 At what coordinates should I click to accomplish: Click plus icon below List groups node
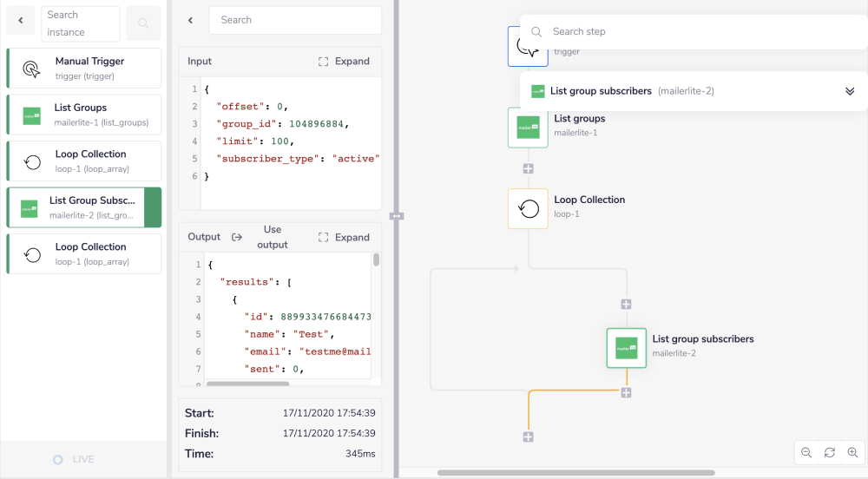point(528,168)
